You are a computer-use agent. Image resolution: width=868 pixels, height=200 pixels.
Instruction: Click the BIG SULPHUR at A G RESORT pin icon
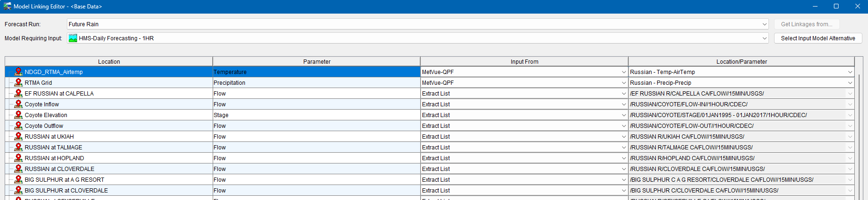19,179
